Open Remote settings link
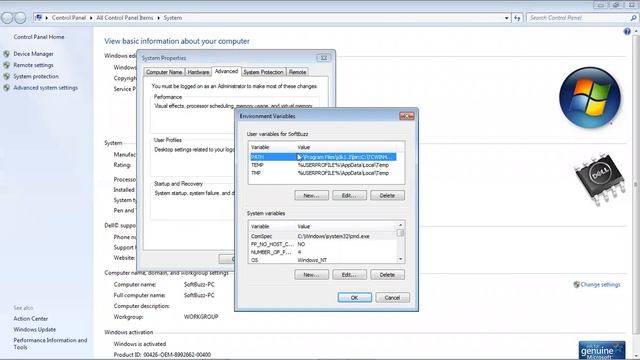Screen dimensions: 640x360 pyautogui.click(x=33, y=65)
